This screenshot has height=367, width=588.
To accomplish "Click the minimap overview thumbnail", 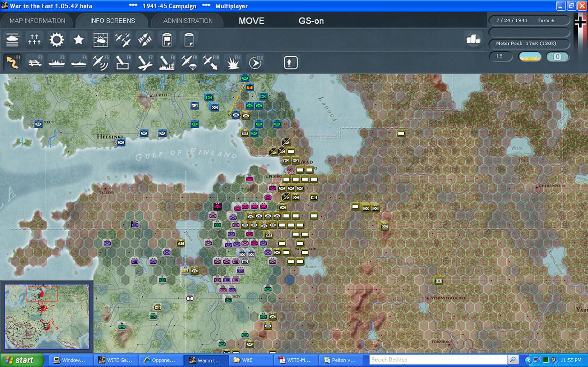I will click(47, 316).
